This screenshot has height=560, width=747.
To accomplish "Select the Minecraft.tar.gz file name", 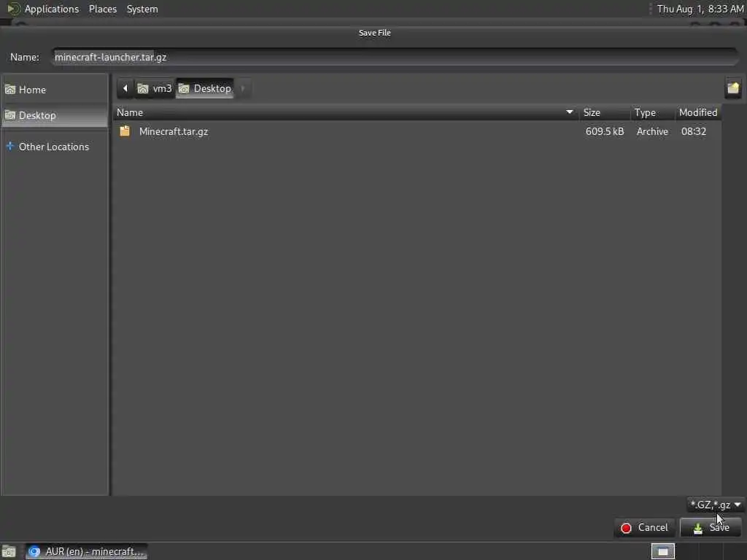I will tap(174, 131).
